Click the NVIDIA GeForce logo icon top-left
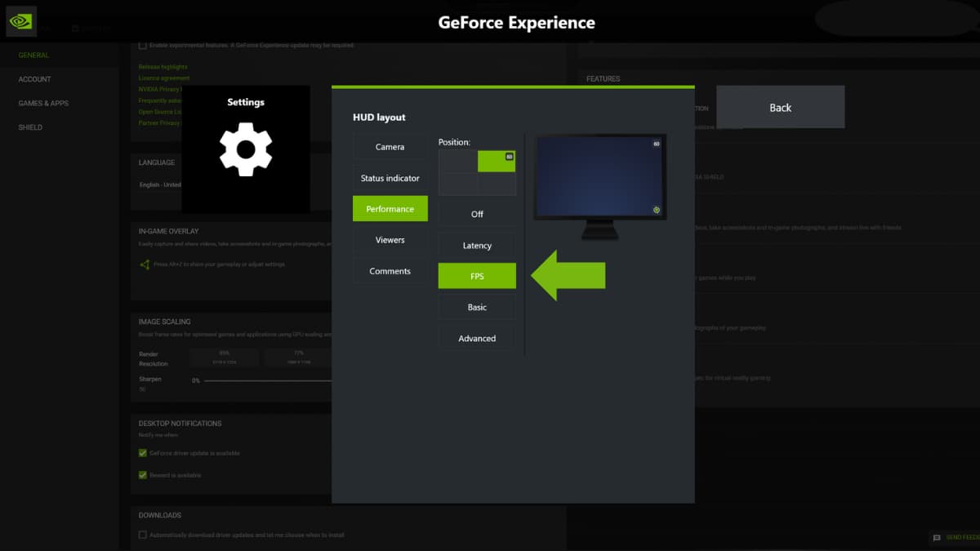This screenshot has height=551, width=980. point(20,20)
